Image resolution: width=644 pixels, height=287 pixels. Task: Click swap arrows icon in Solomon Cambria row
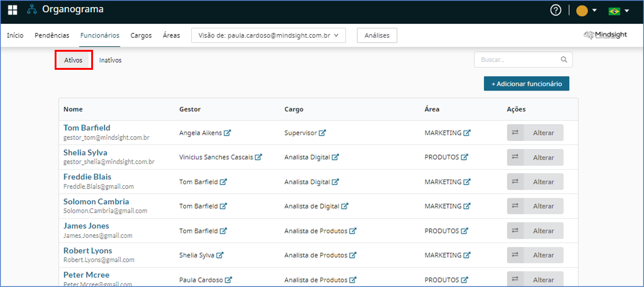515,206
